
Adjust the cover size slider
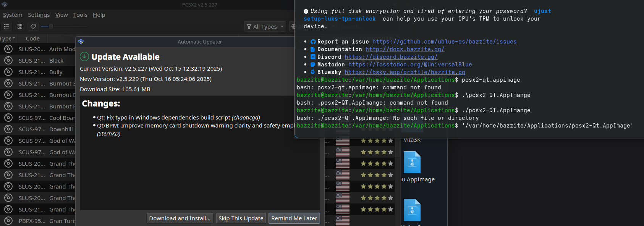51,26
